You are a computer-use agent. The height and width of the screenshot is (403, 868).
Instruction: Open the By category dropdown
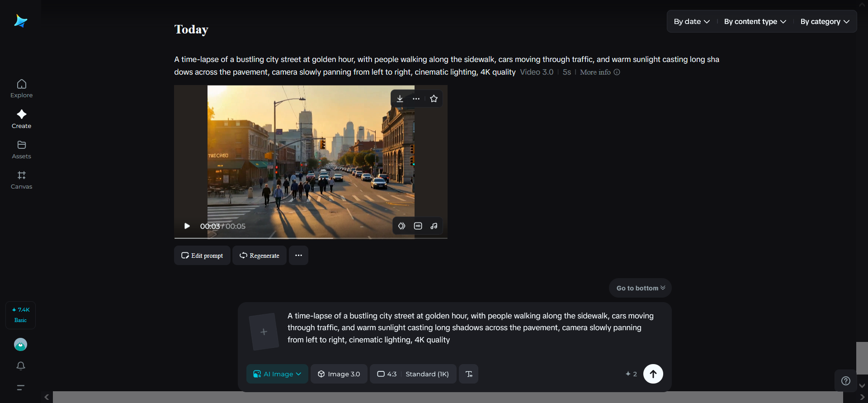click(x=825, y=22)
